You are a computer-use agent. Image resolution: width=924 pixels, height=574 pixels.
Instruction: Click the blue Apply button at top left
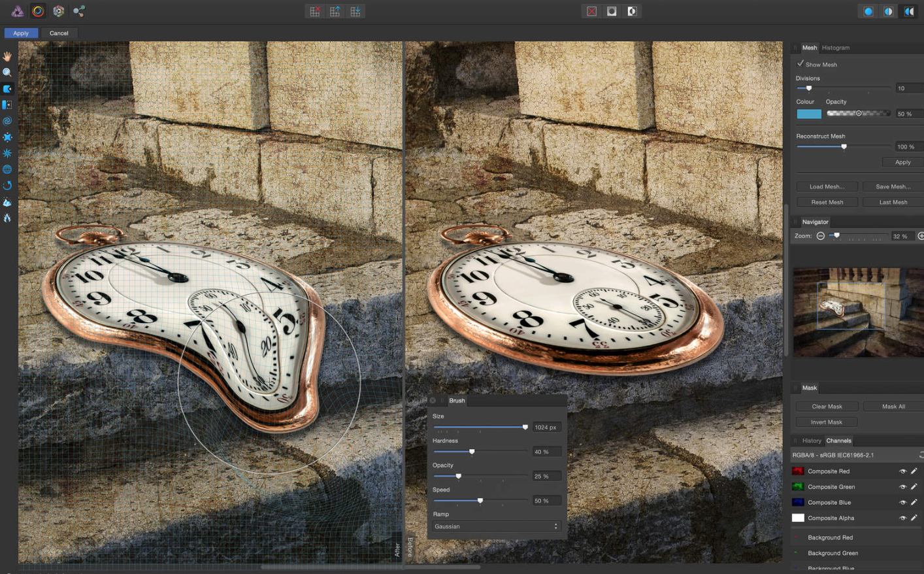[x=21, y=33]
